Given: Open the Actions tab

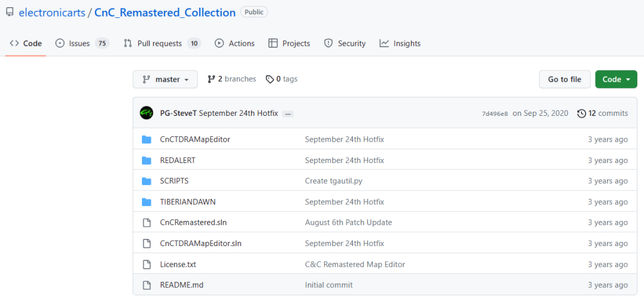Looking at the screenshot, I should pos(241,44).
